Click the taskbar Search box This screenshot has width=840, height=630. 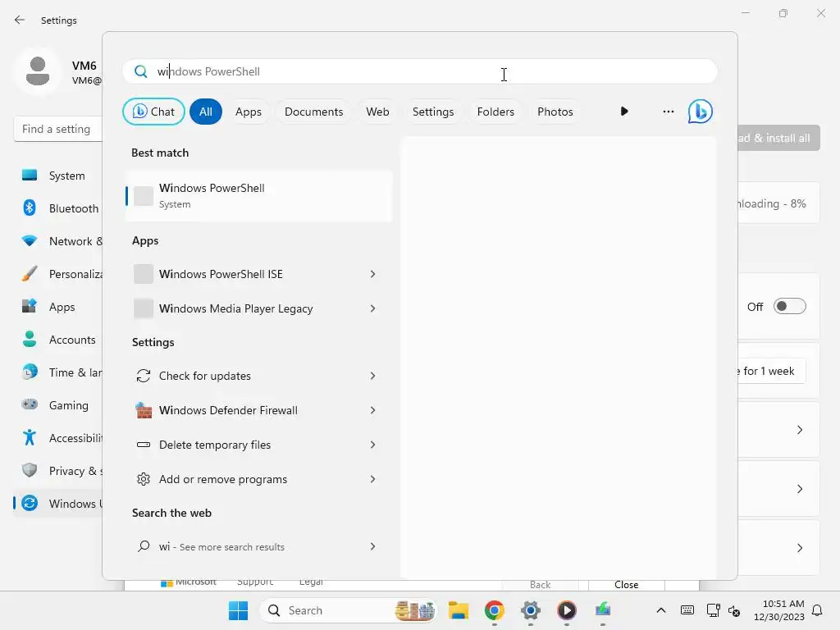pyautogui.click(x=349, y=610)
